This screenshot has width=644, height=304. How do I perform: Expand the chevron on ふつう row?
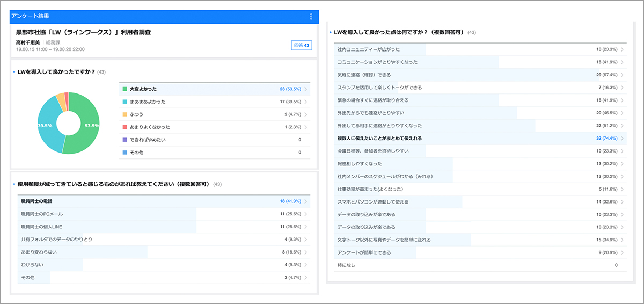coord(305,114)
